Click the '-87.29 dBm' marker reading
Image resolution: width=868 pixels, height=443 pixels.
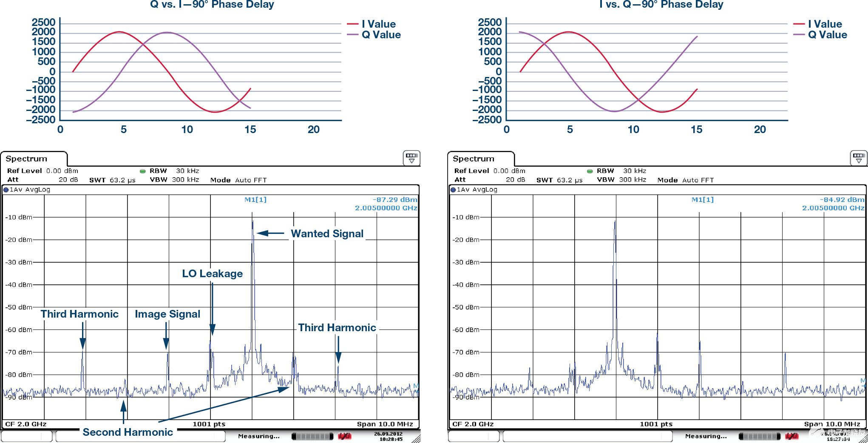pos(395,199)
